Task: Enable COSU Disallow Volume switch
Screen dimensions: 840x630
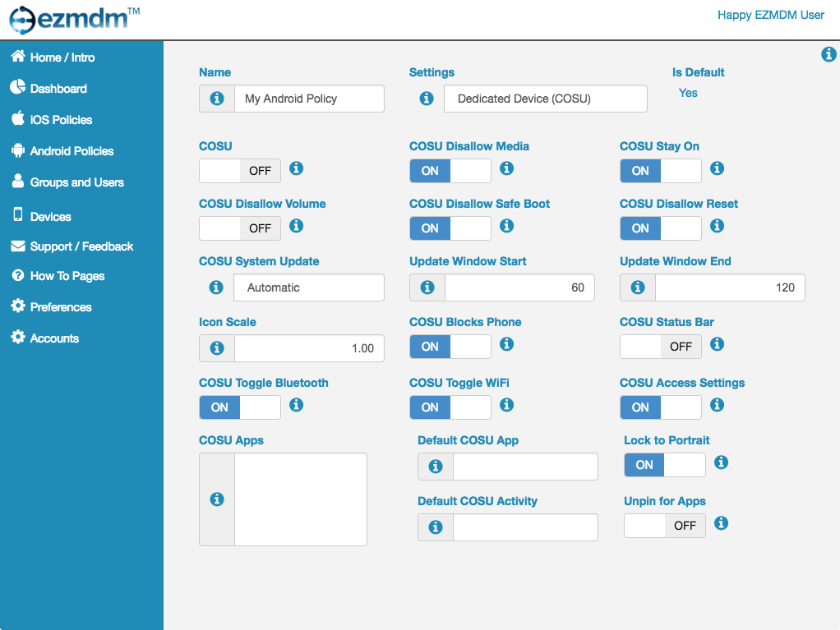Action: click(x=240, y=228)
